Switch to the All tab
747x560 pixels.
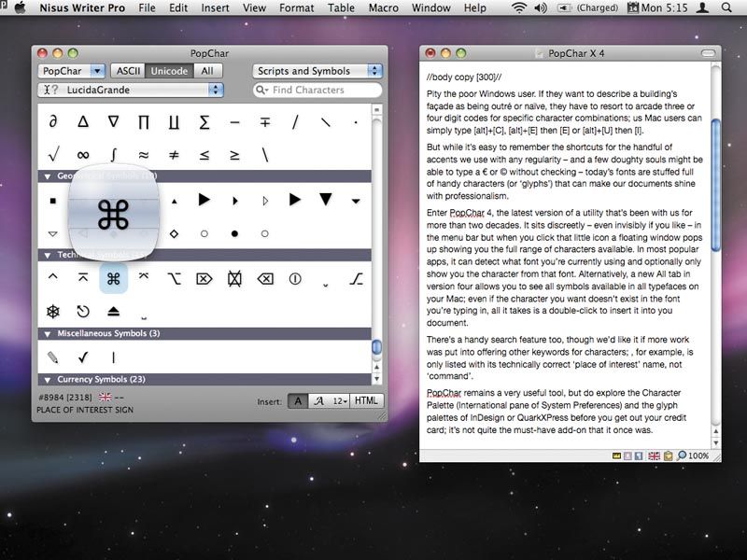click(207, 71)
